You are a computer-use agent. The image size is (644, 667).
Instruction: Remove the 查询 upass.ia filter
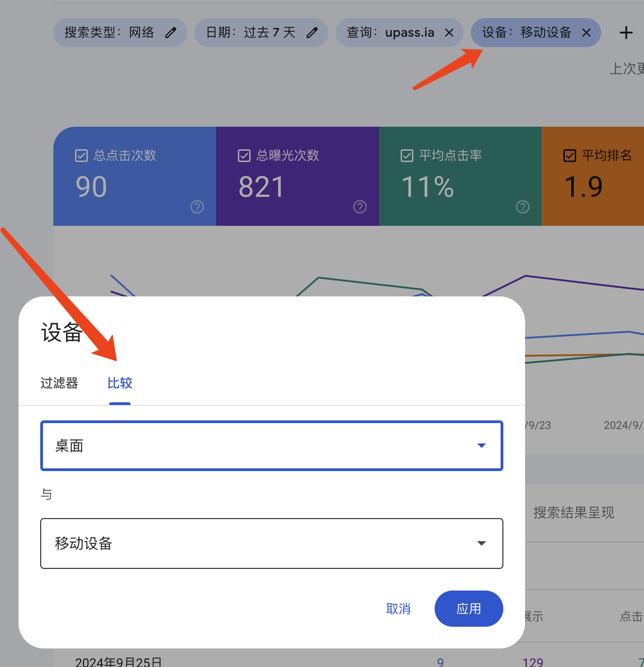click(x=449, y=33)
